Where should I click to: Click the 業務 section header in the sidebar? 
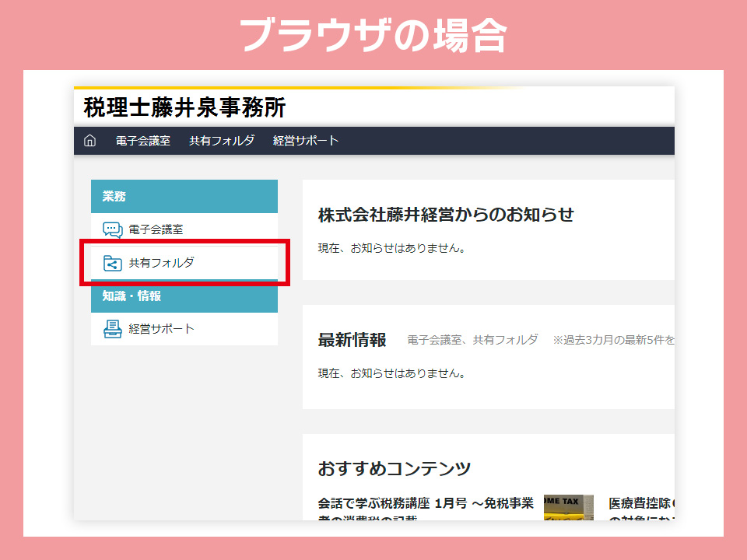(x=114, y=197)
